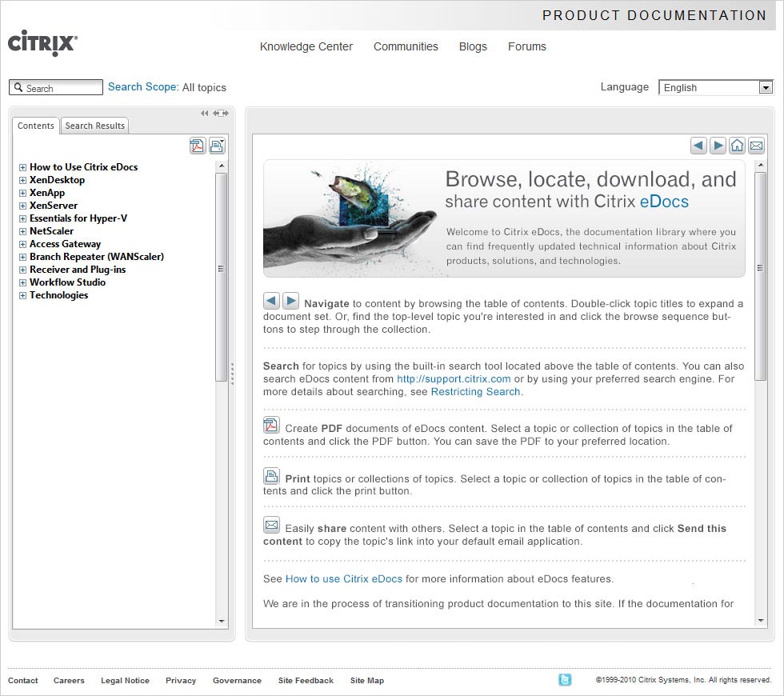Expand the XenApp tree node

pyautogui.click(x=22, y=193)
